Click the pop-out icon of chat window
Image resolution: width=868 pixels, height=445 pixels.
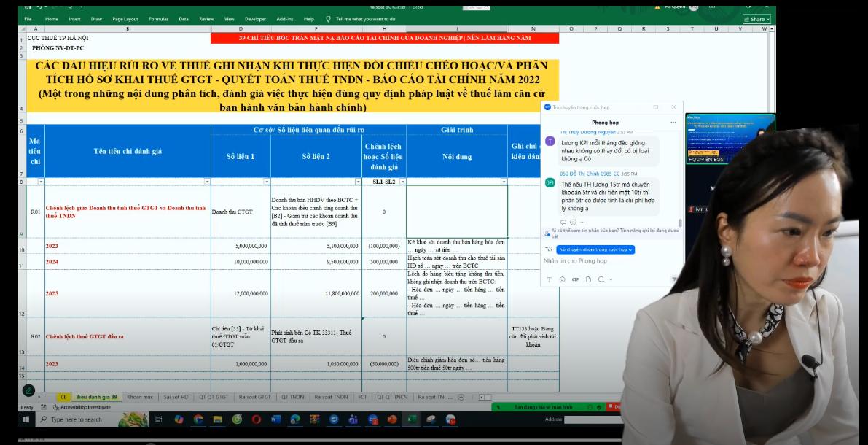coord(655,107)
